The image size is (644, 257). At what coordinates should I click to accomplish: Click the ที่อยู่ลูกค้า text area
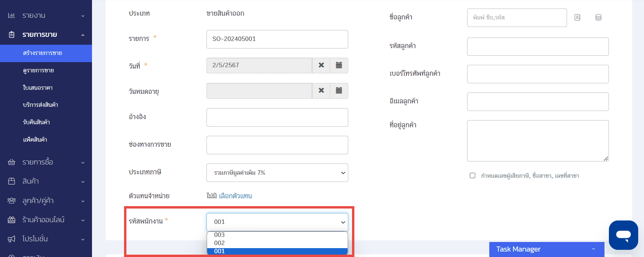pos(538,141)
